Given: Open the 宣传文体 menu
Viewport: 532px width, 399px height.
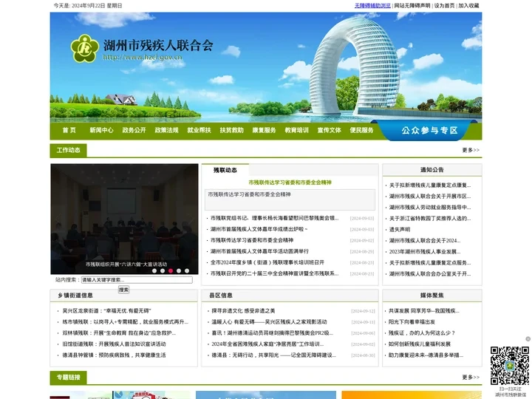Looking at the screenshot, I should point(329,130).
